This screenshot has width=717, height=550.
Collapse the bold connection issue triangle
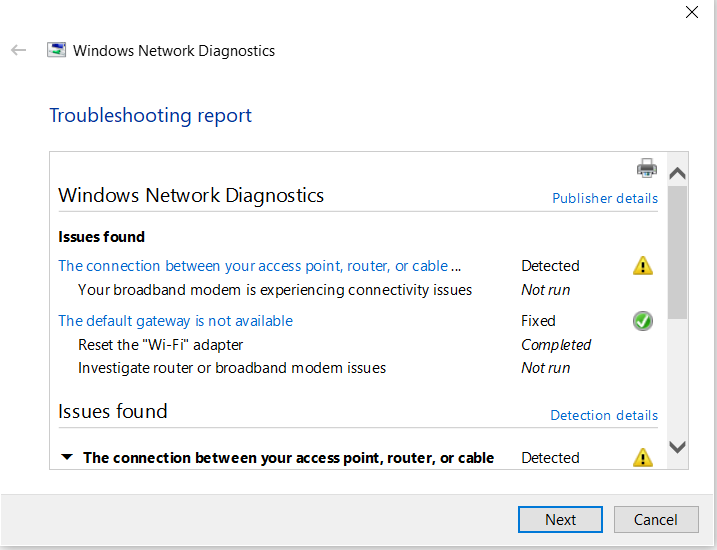[x=67, y=457]
